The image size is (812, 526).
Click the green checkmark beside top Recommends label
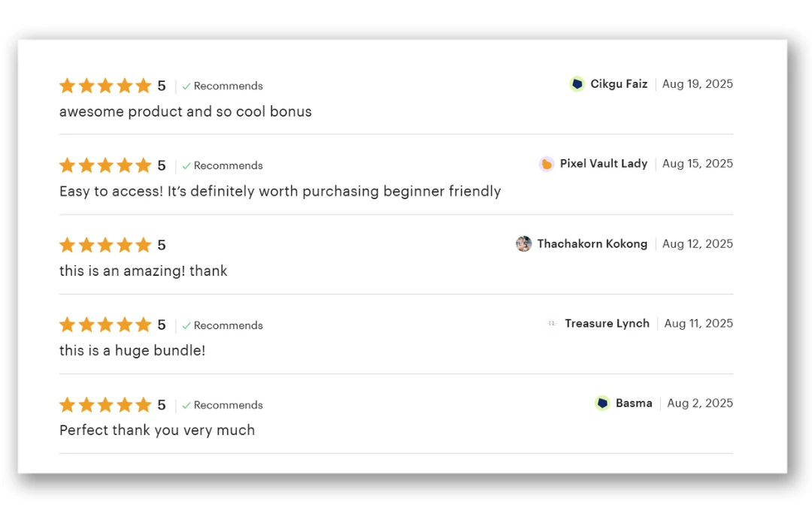pos(186,86)
